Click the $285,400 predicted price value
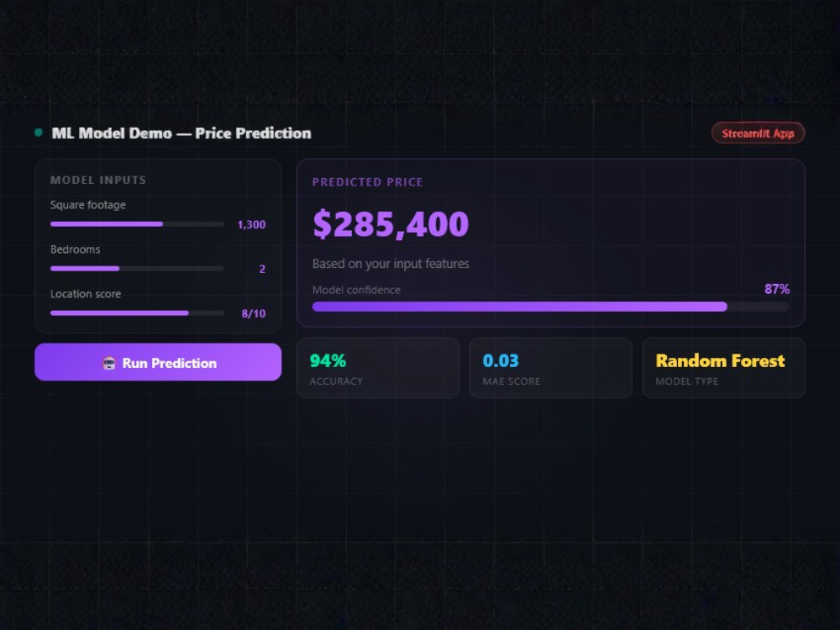This screenshot has width=840, height=630. pos(391,224)
